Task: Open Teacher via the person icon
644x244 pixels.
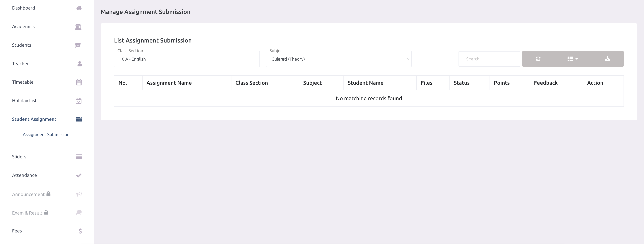Action: (x=79, y=64)
